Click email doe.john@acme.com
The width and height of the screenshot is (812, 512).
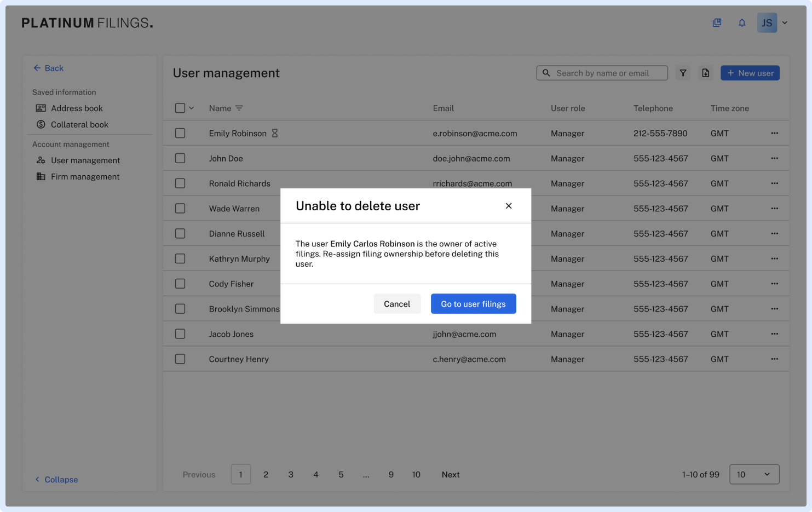pos(471,159)
